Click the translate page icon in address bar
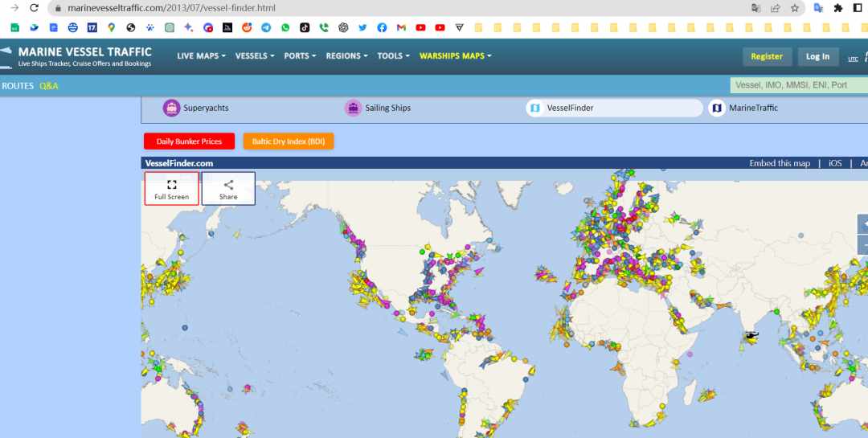The height and width of the screenshot is (438, 868). 755,8
